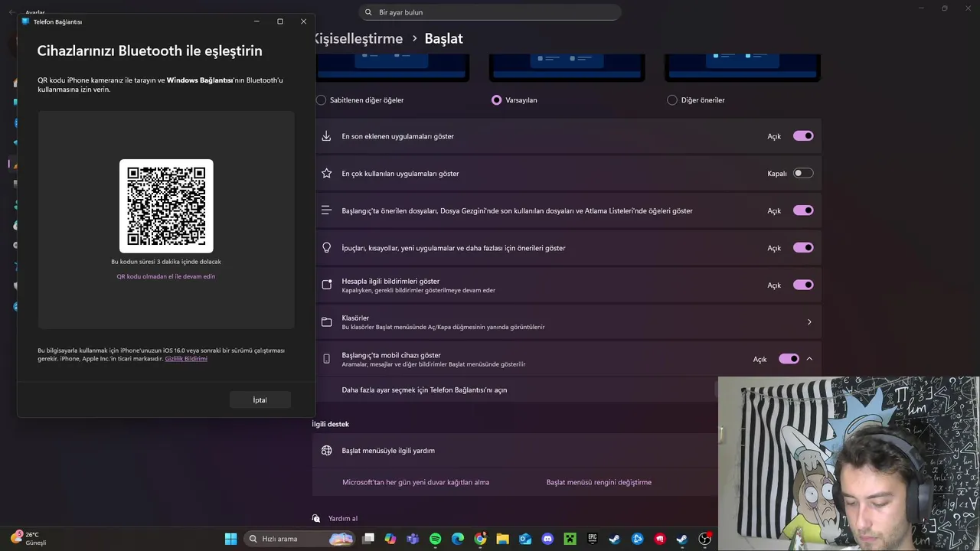Toggle the 'Başlangıç'ta önerilen dosyaları' switch
This screenshot has height=551, width=980.
(803, 210)
